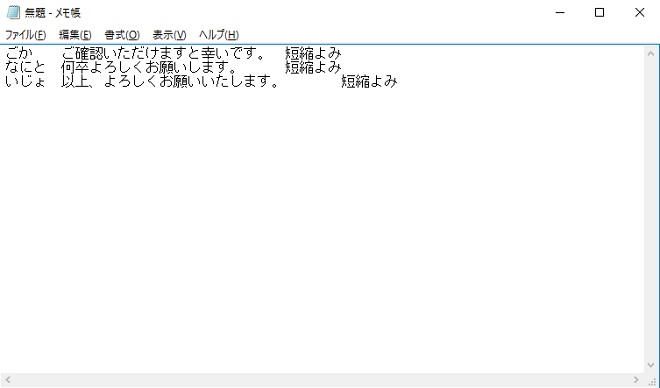The height and width of the screenshot is (388, 660).
Task: Open the 表示(V) menu
Action: tap(169, 35)
